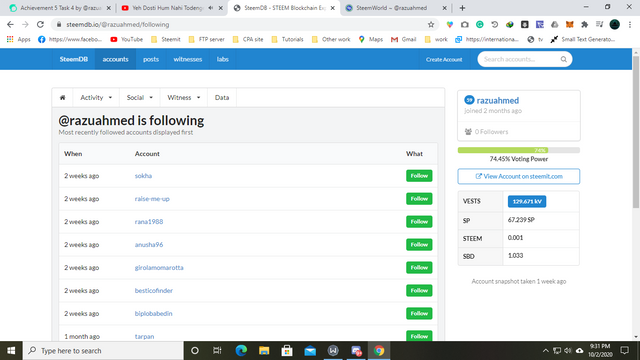Open the MetaMask fox extension icon

coord(569,24)
